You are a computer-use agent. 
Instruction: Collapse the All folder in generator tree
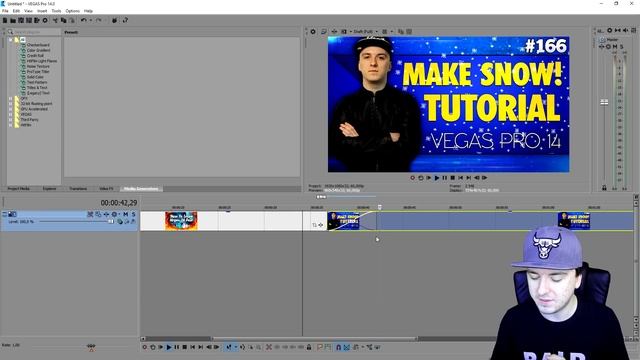tap(11, 40)
